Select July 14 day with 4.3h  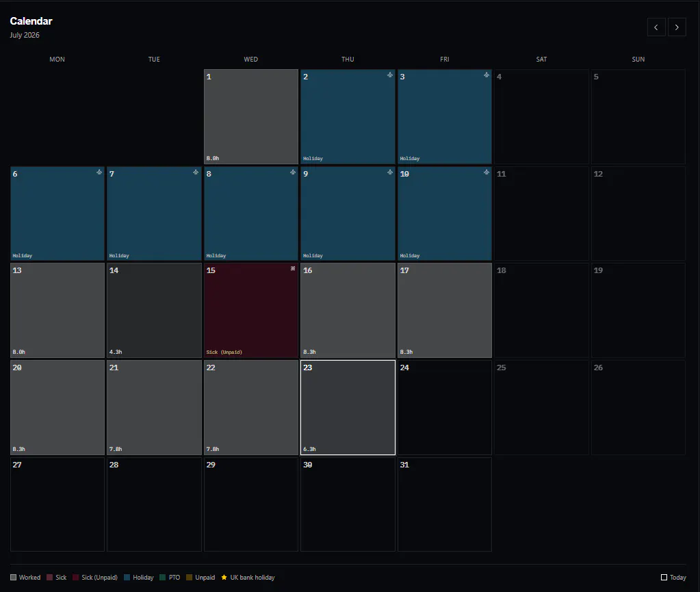[154, 310]
